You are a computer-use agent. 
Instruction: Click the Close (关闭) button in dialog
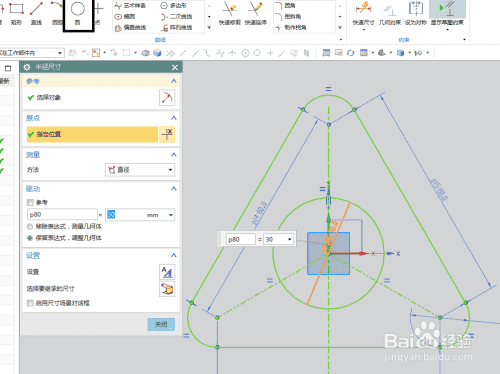point(161,324)
